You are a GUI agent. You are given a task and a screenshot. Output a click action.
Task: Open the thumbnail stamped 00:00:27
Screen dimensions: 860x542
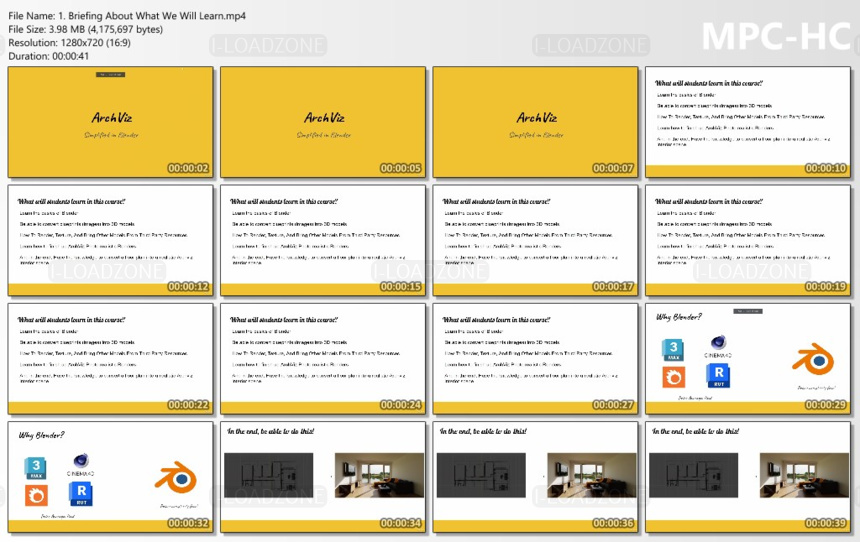pyautogui.click(x=535, y=359)
